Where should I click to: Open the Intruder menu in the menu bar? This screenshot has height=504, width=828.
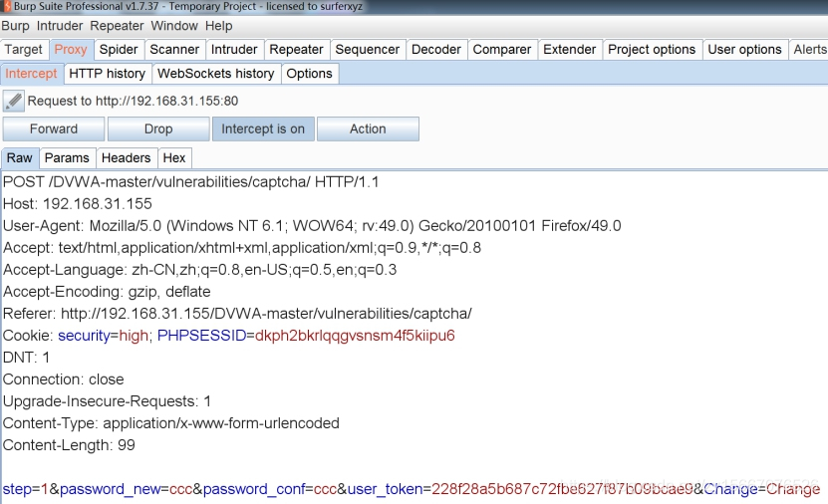click(60, 26)
